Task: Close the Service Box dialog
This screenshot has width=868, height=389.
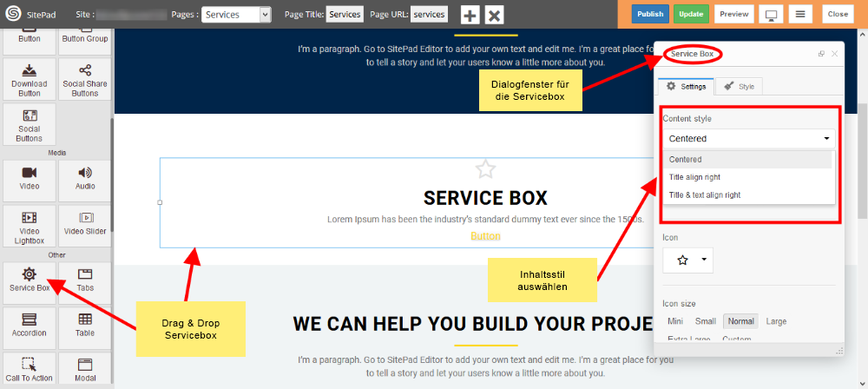Action: click(835, 54)
